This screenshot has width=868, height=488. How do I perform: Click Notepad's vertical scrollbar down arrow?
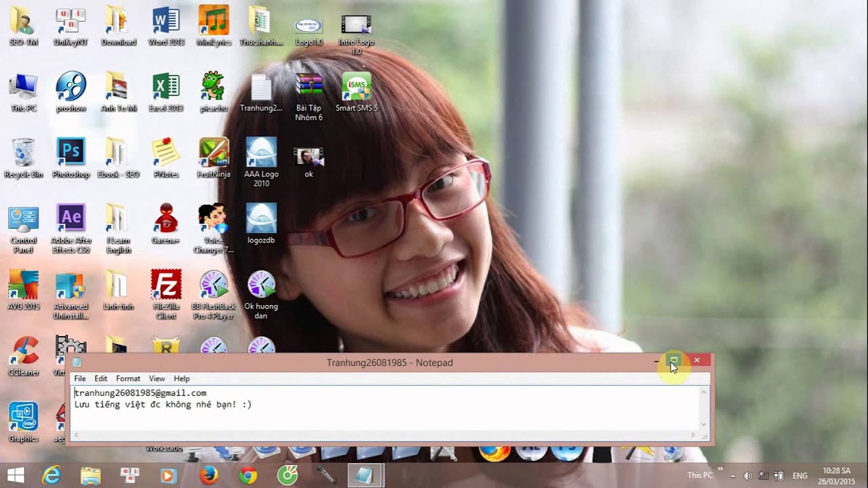click(704, 425)
